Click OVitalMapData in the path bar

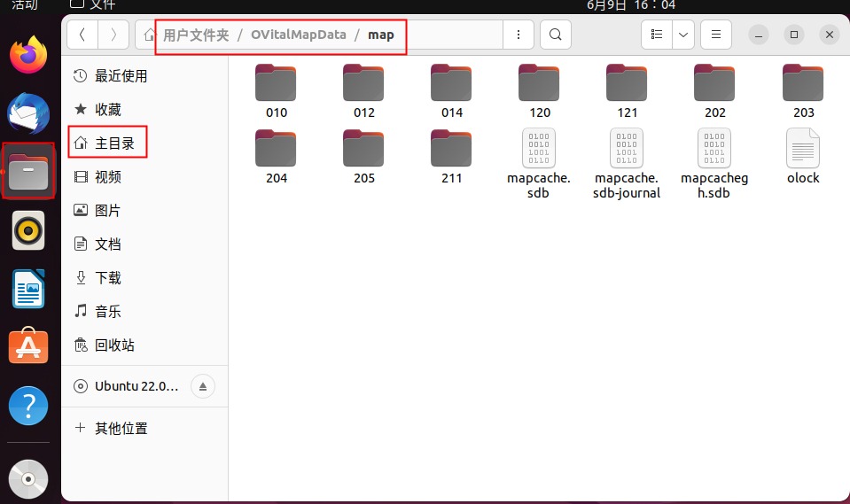click(298, 35)
